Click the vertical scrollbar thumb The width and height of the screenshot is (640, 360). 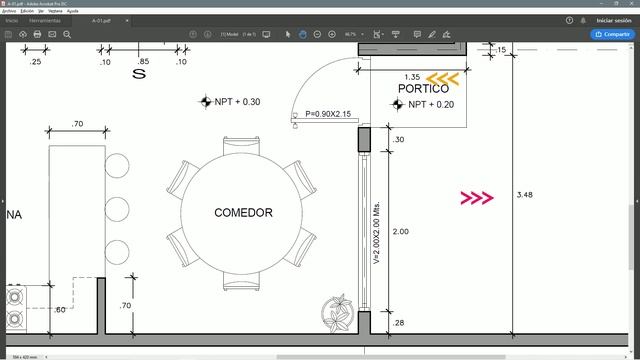point(632,238)
